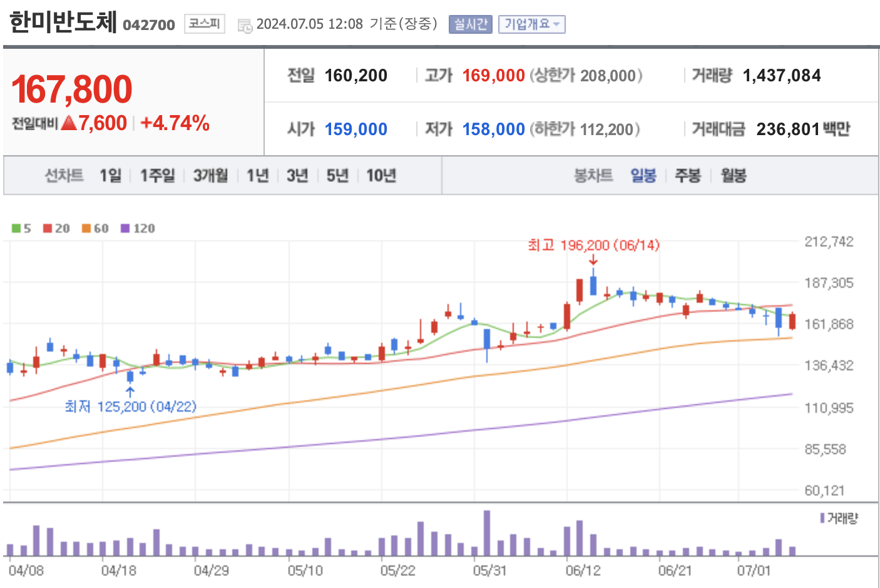Click the purple 거래량 volume legend icon

822,517
